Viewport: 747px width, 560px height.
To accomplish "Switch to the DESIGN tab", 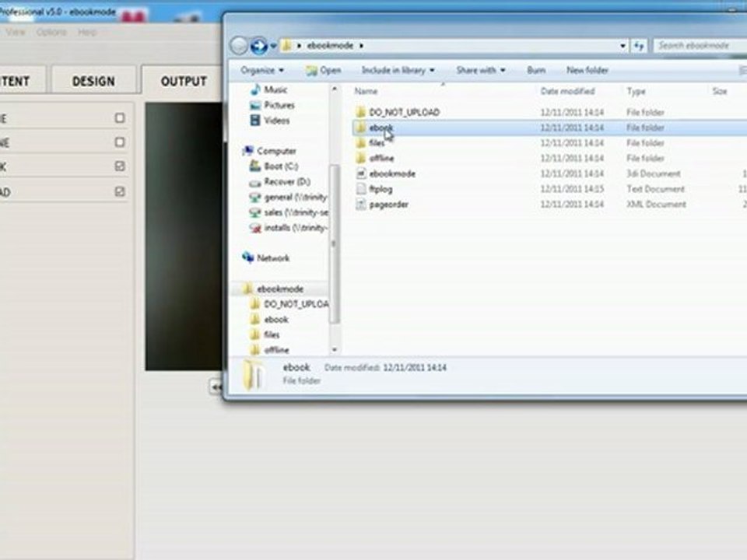I will [x=93, y=82].
